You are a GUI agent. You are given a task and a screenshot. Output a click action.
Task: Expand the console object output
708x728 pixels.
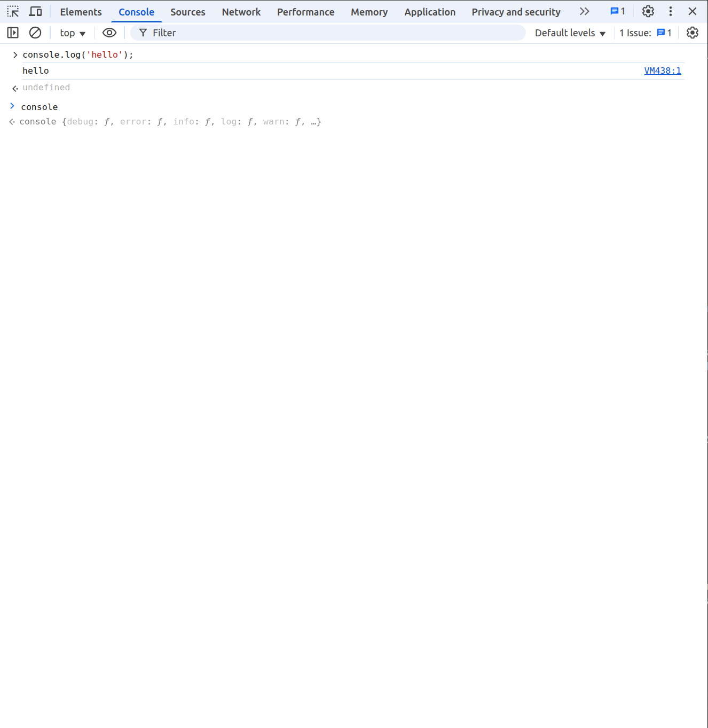point(12,122)
